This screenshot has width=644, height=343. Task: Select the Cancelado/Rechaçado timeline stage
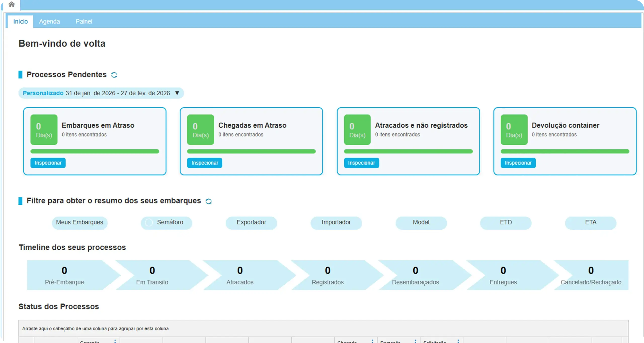[591, 275]
